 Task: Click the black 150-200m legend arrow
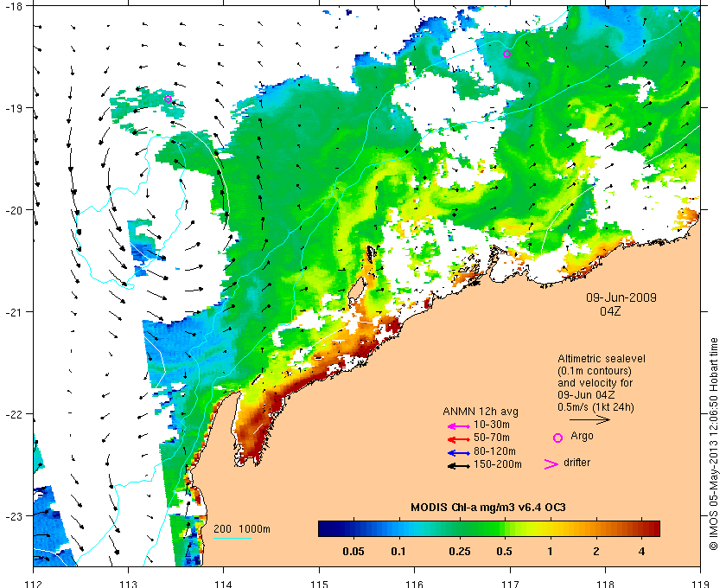(459, 466)
